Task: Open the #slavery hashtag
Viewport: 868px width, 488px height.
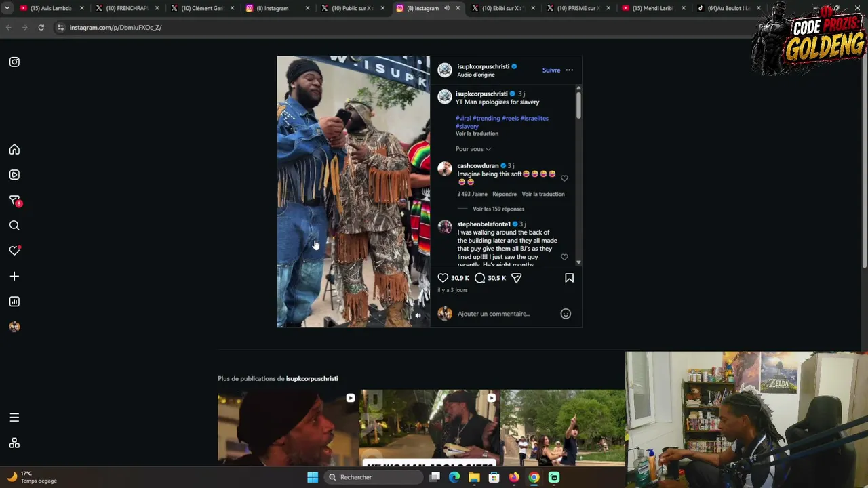Action: 467,126
